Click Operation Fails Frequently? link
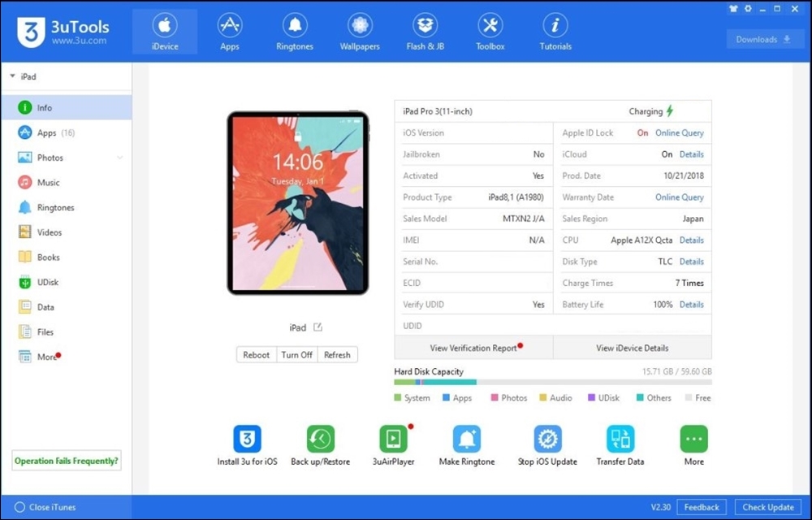 point(67,461)
